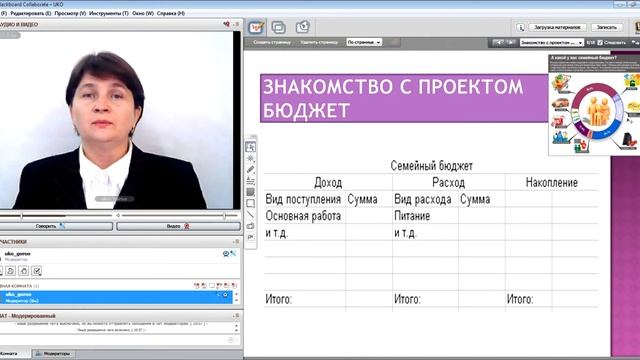Viewport: 640px width, 360px height.
Task: Choose the whiteboard selection pointer tool
Action: pyautogui.click(x=251, y=147)
